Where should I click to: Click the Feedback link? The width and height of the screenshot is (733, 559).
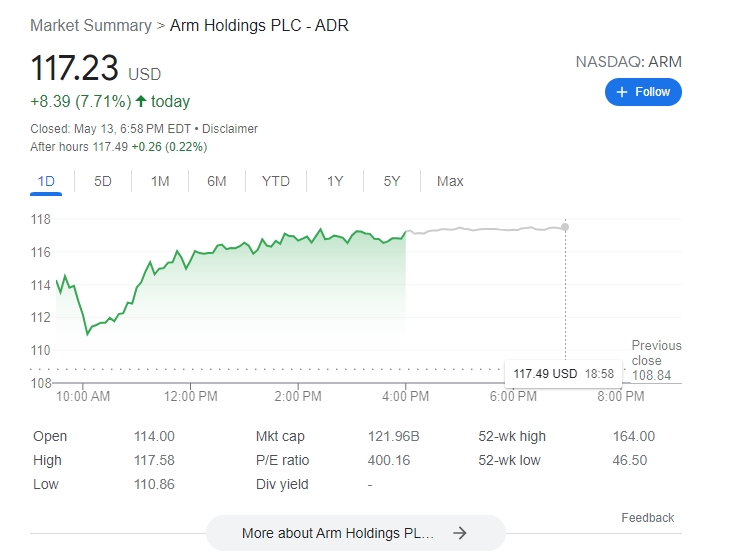click(647, 518)
